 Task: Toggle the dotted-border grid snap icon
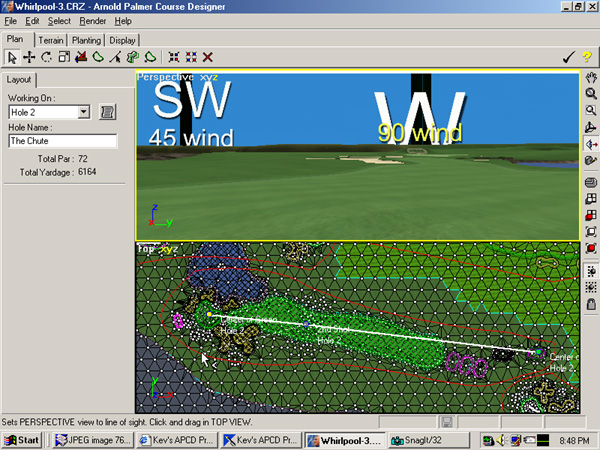coord(591,287)
